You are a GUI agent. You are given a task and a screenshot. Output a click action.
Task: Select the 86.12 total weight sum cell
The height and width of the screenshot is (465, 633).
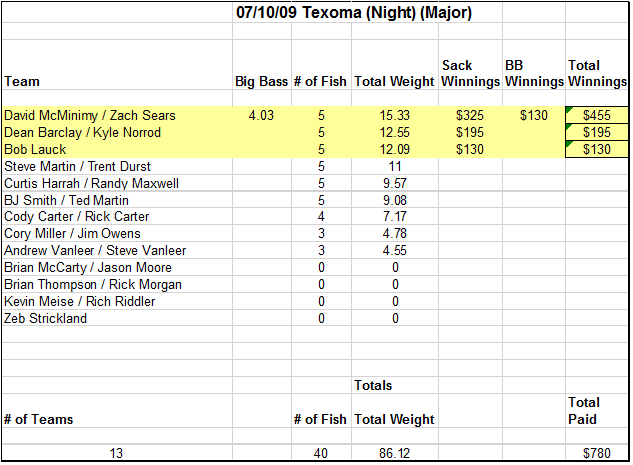(x=395, y=453)
